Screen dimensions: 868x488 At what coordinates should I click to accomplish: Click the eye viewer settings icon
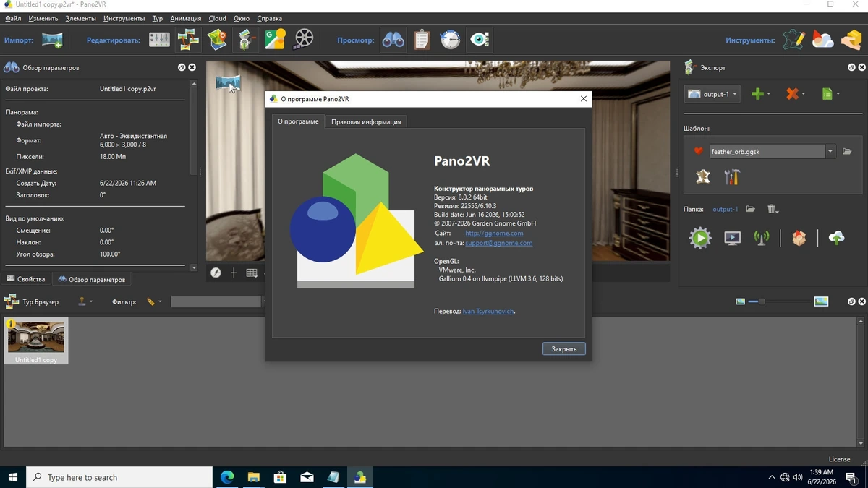pos(479,40)
